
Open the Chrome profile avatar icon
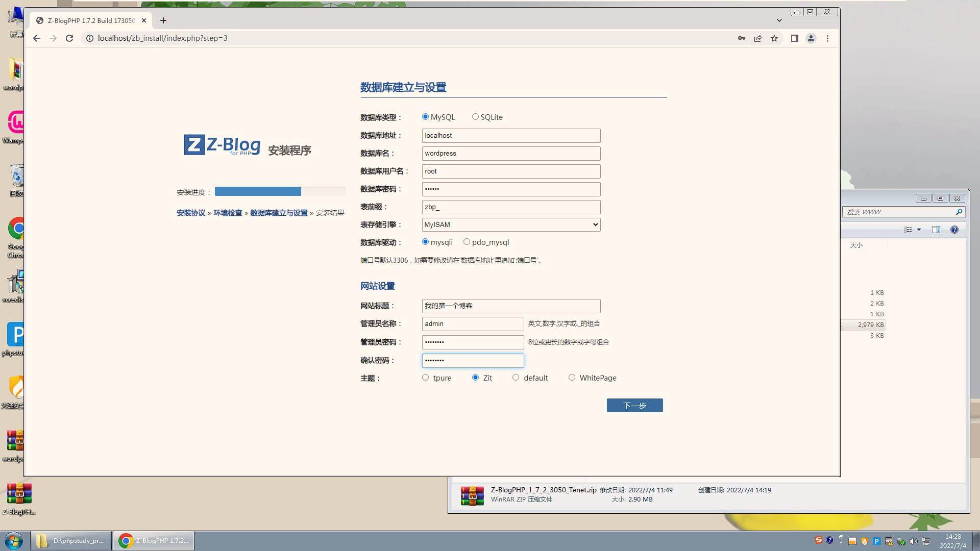[x=811, y=38]
